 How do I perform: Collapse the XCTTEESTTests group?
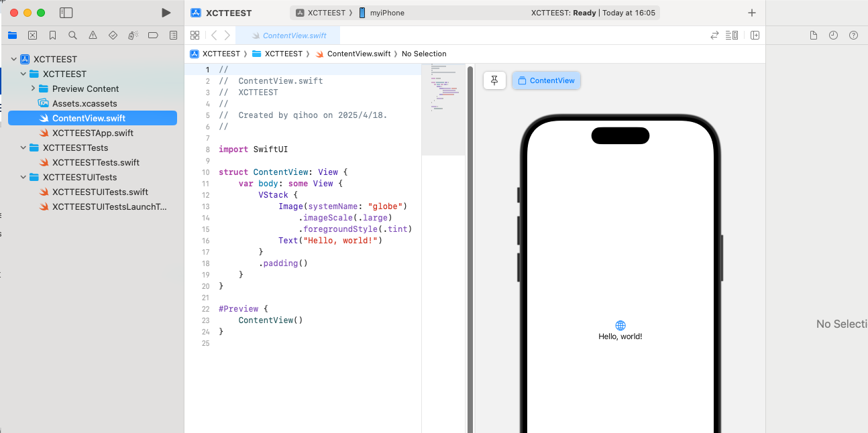(23, 147)
